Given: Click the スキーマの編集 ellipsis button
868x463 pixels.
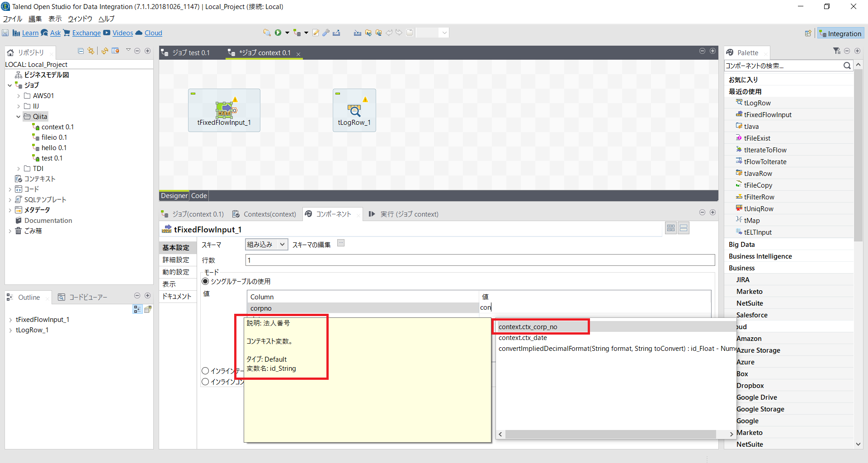Looking at the screenshot, I should pos(341,243).
